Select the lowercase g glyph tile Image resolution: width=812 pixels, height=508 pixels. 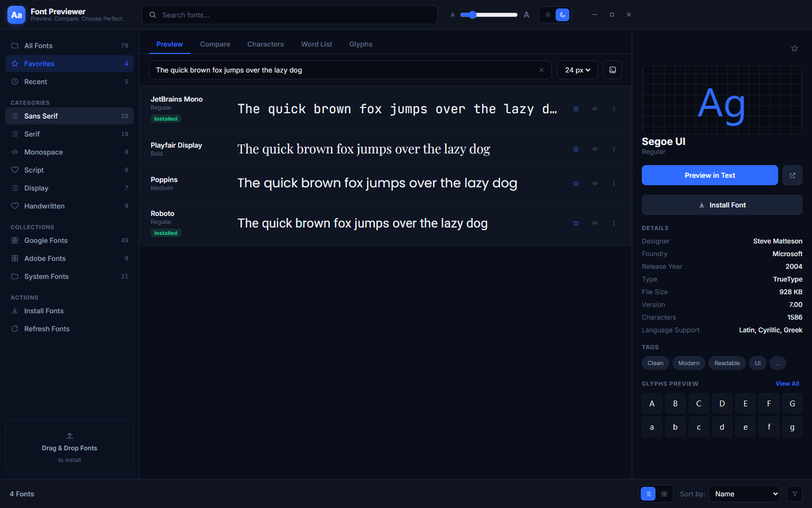[792, 427]
